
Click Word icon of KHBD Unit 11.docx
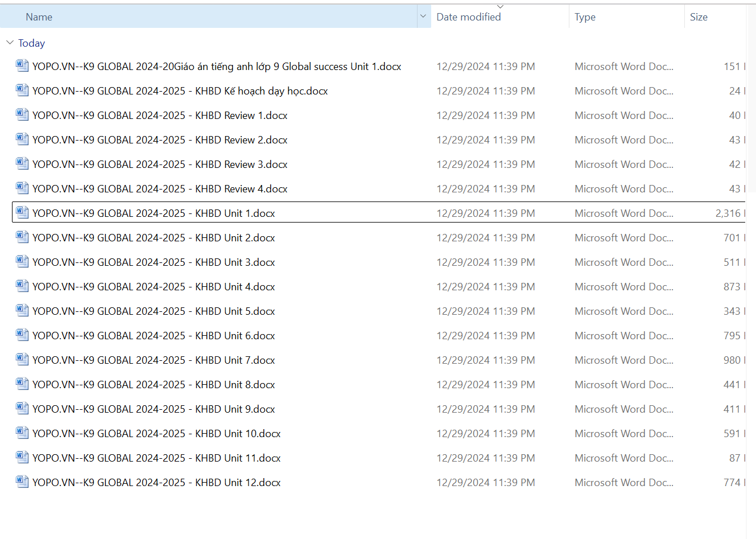(x=22, y=458)
